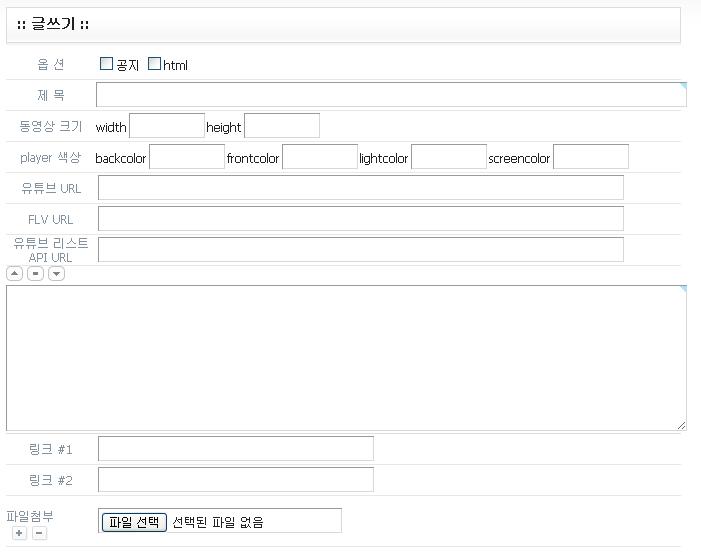Click the 링크 #1 input field
The height and width of the screenshot is (553, 701).
(x=236, y=449)
